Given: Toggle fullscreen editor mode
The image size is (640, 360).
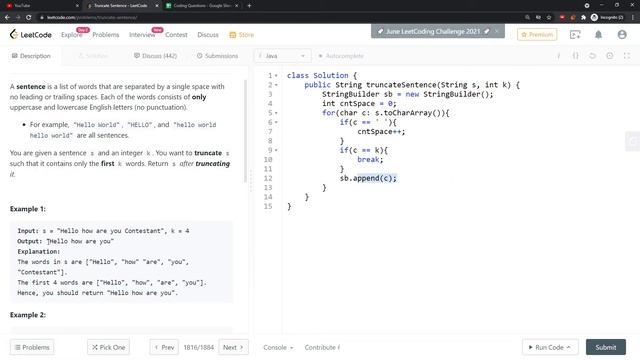Looking at the screenshot, I should (627, 56).
